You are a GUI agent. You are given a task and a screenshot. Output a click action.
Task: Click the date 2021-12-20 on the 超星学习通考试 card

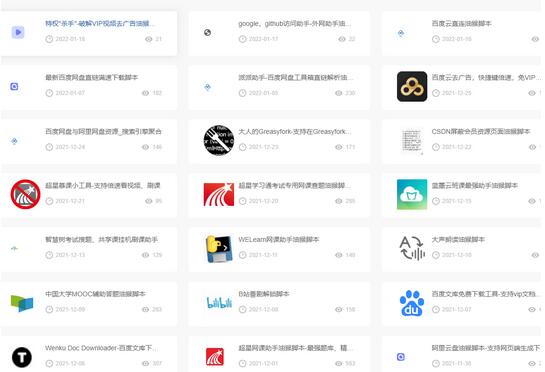pos(263,201)
